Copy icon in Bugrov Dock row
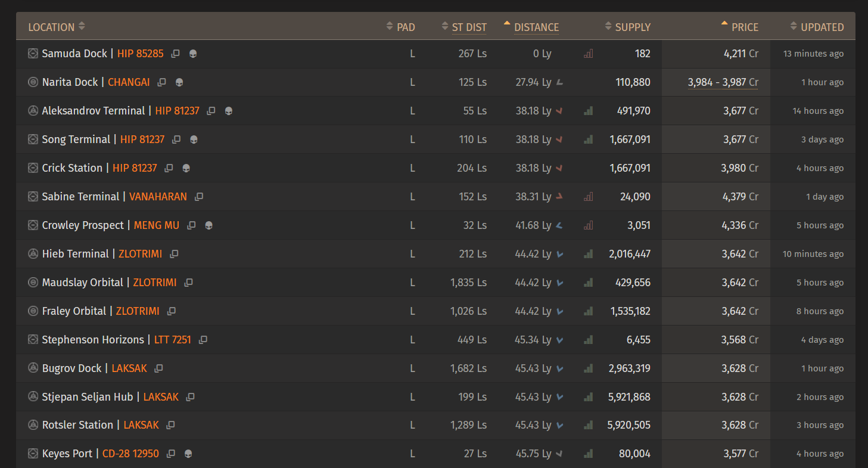 click(158, 368)
